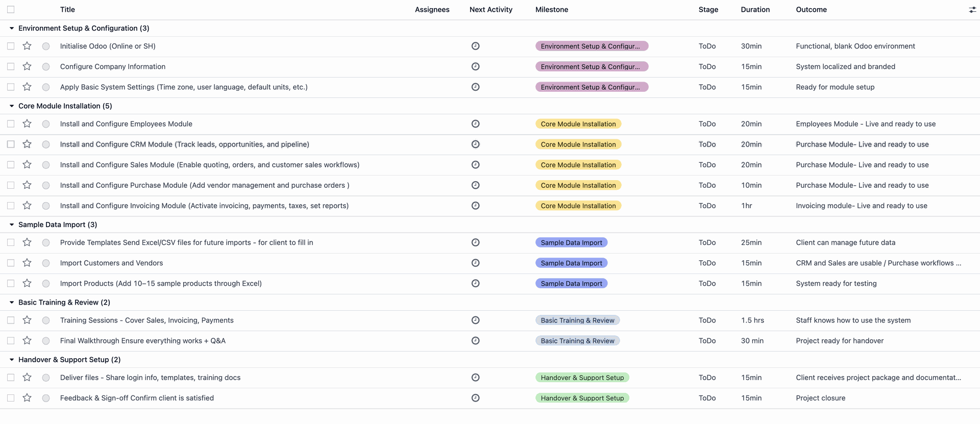Open the Provide Templates Send Excel/CSV task

point(186,242)
